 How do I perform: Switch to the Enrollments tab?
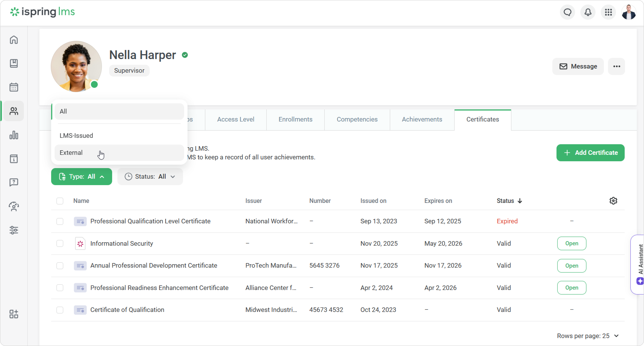[295, 119]
